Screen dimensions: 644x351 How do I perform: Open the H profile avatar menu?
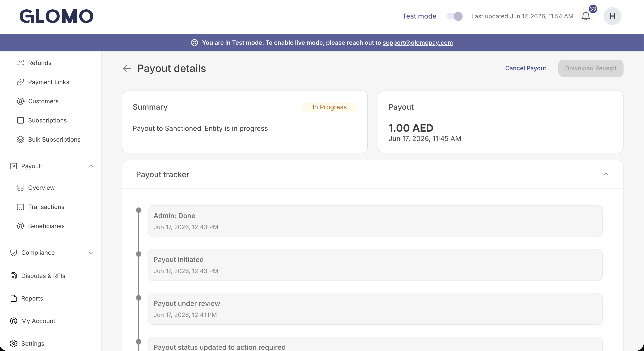tap(612, 16)
